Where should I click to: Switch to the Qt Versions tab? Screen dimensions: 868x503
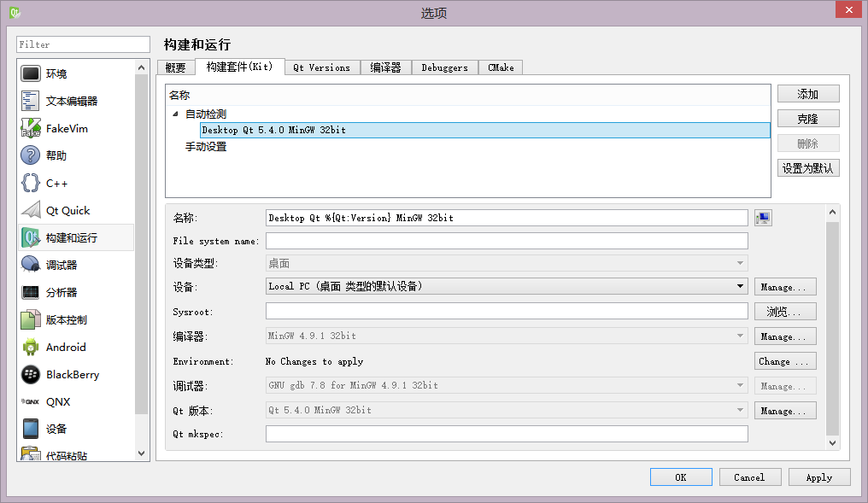[321, 67]
